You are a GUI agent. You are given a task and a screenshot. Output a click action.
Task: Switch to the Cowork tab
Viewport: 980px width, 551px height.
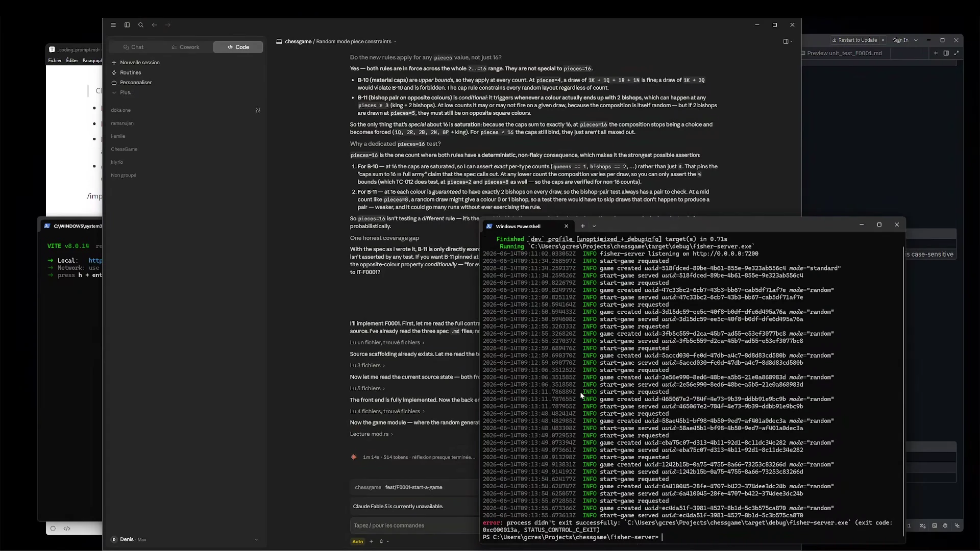186,47
